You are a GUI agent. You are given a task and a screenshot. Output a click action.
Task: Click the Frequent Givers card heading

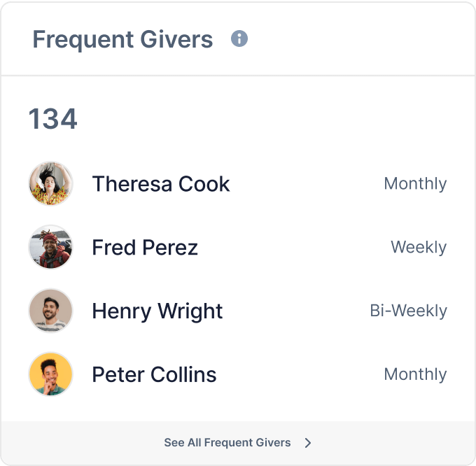[122, 39]
